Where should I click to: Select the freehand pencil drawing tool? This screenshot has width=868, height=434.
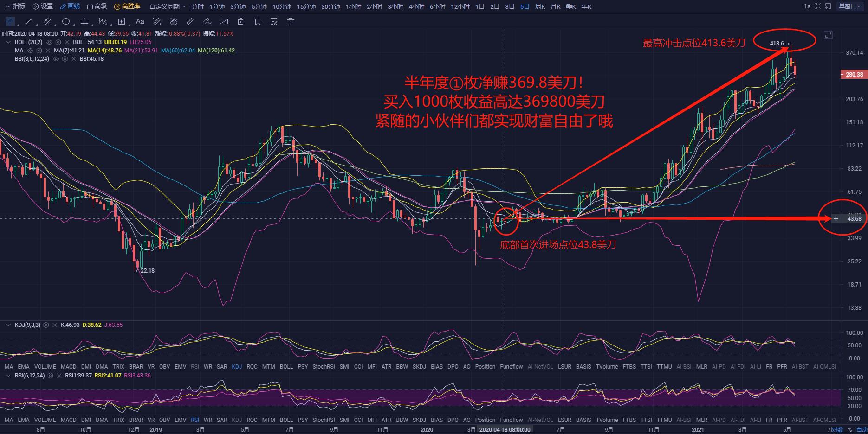click(207, 21)
